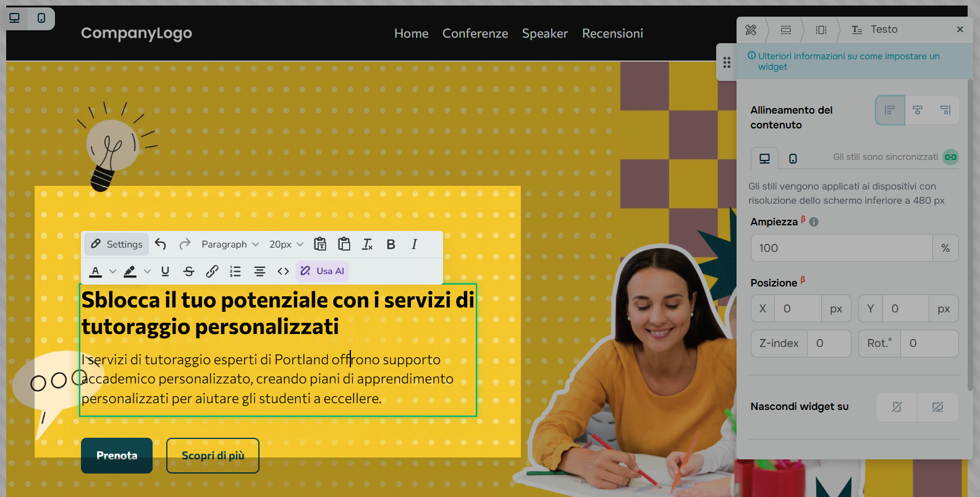Click the Scopri di più button
This screenshot has height=497, width=980.
(x=213, y=456)
